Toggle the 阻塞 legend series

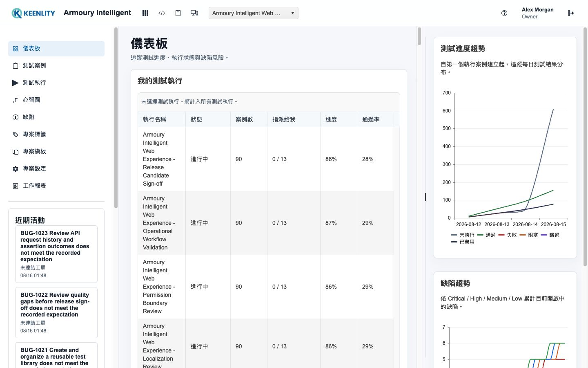click(529, 235)
